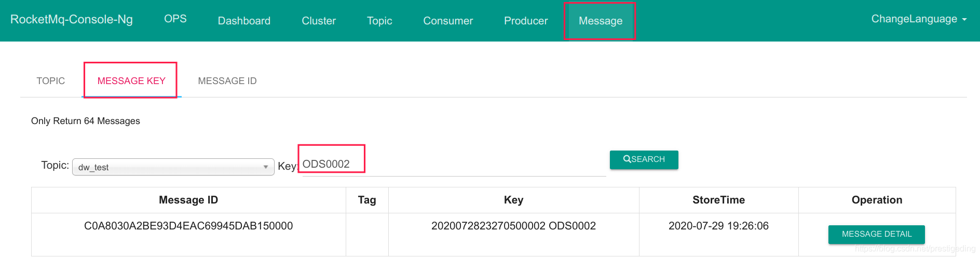Viewport: 980px width, 258px height.
Task: Click the magnifier icon in Search button
Action: point(627,159)
